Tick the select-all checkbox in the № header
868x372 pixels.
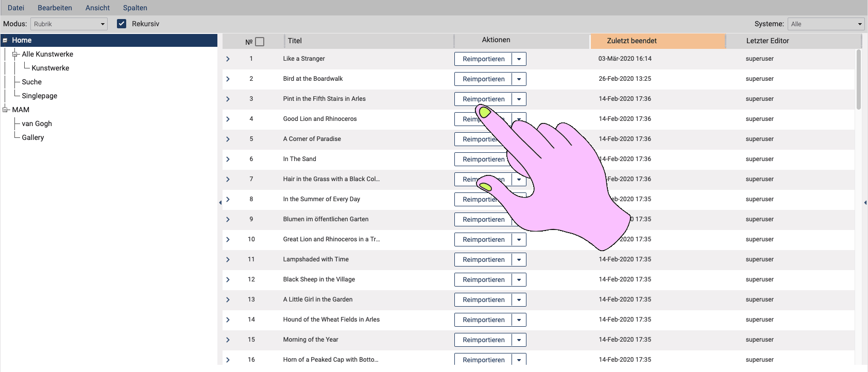(260, 42)
